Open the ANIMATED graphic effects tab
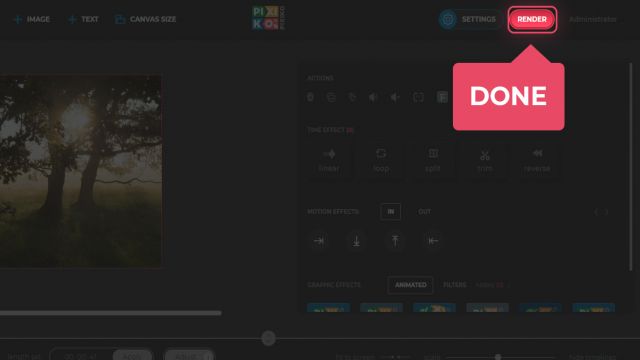Viewport: 640px width, 360px height. (411, 285)
